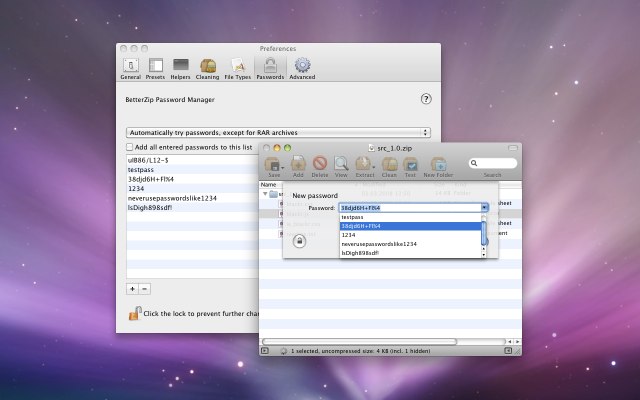Image resolution: width=640 pixels, height=400 pixels.
Task: Choose 'neverusepasswordslike1234' from the password dropdown
Action: coord(379,244)
